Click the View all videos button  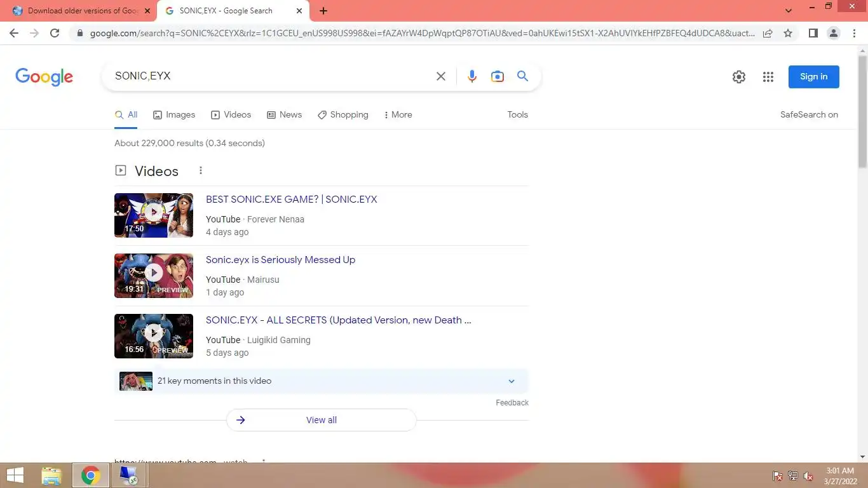[x=322, y=420]
